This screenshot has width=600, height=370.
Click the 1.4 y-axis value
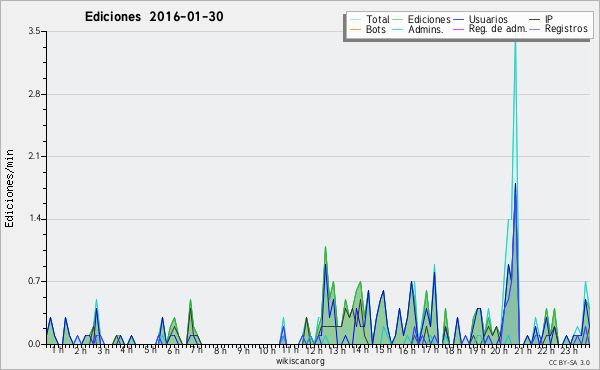34,219
